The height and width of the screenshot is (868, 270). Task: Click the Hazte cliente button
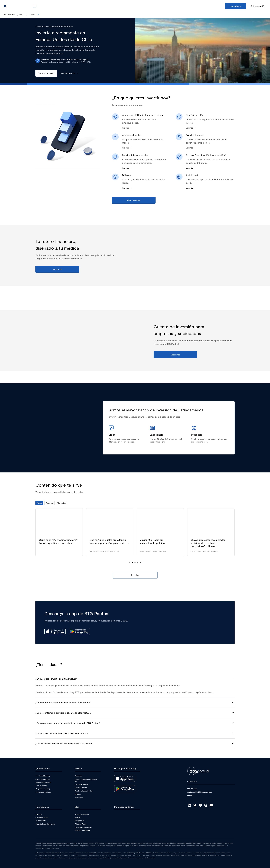[235, 6]
